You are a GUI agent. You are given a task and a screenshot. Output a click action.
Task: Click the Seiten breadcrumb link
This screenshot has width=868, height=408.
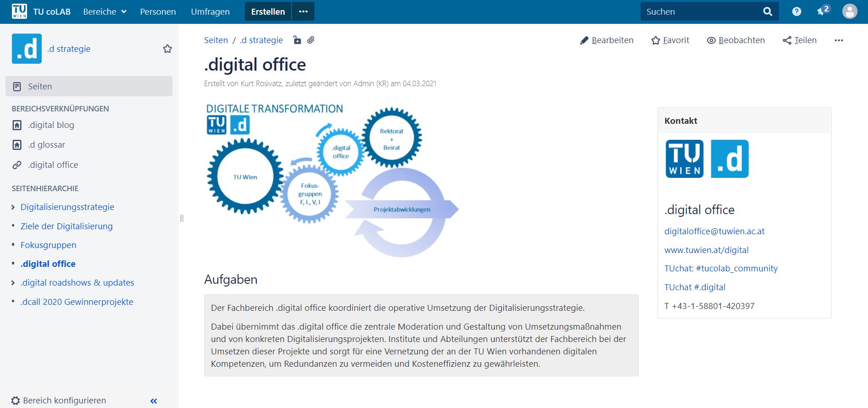[x=216, y=40]
